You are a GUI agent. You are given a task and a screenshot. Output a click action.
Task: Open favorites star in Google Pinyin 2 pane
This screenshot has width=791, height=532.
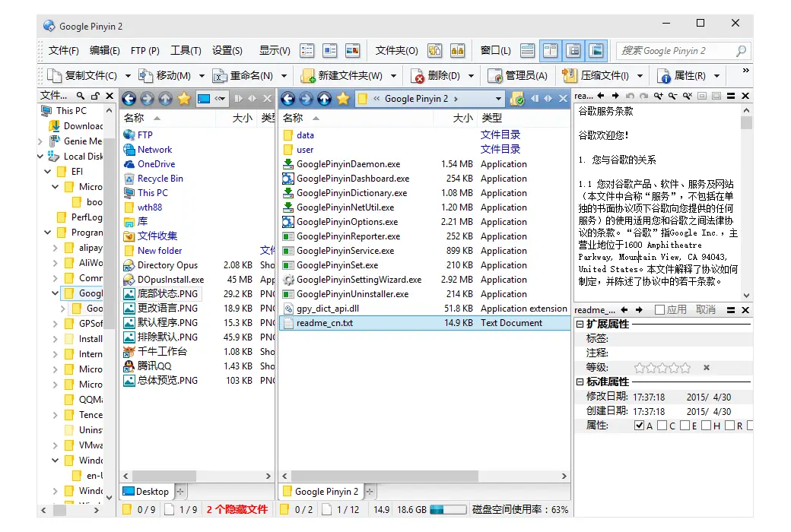pyautogui.click(x=343, y=99)
